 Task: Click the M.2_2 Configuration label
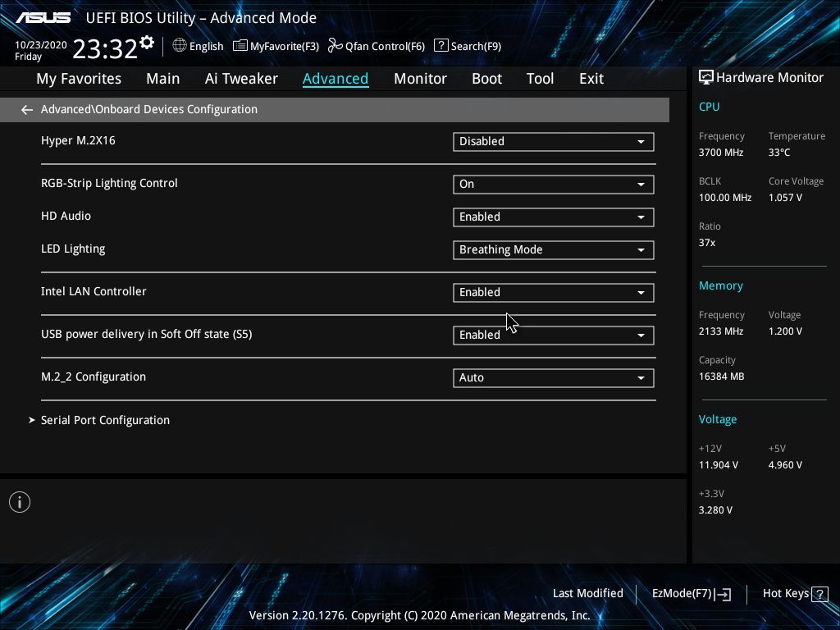coord(94,377)
